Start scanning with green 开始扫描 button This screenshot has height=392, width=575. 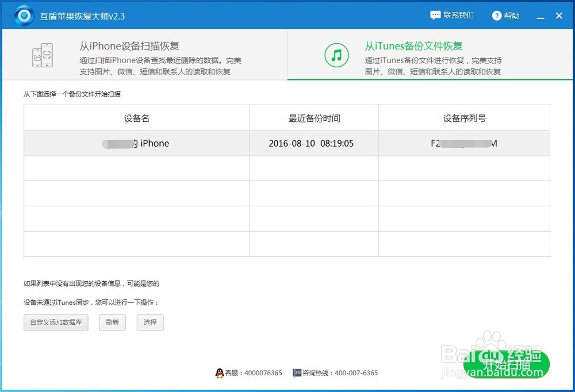coord(507,364)
